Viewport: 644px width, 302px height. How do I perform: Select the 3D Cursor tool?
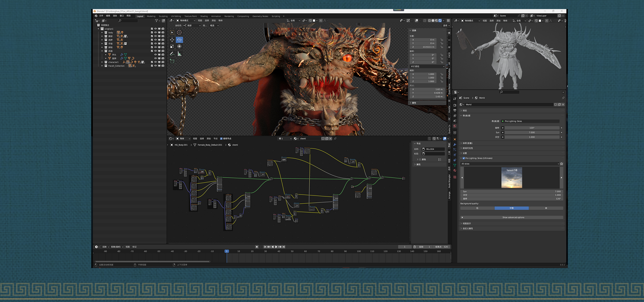pyautogui.click(x=179, y=33)
